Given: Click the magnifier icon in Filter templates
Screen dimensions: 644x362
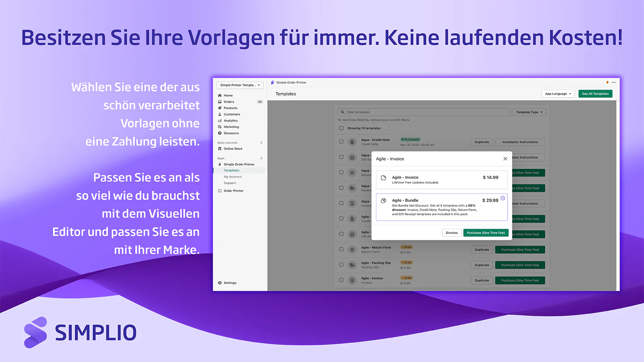Looking at the screenshot, I should tap(343, 112).
